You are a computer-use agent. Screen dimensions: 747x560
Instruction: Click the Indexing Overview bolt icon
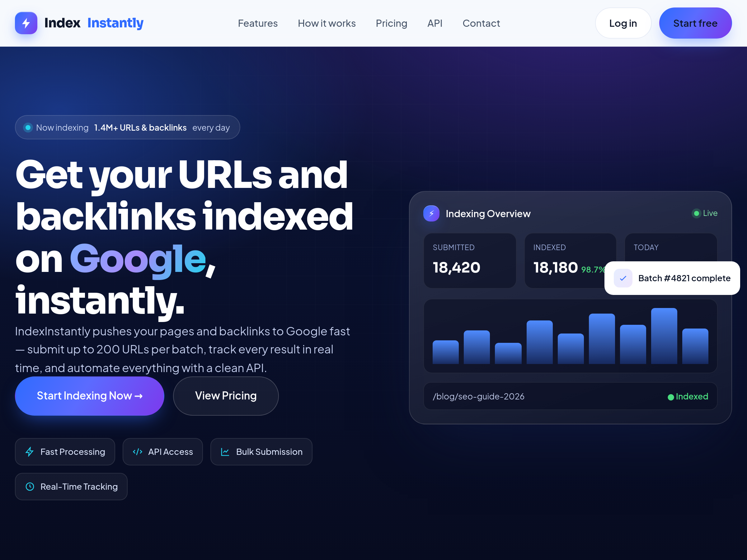(x=431, y=213)
